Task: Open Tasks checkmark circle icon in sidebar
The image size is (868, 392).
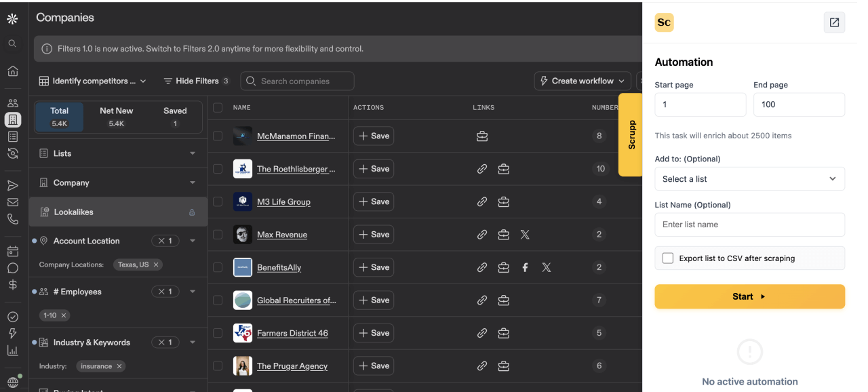Action: (12, 317)
